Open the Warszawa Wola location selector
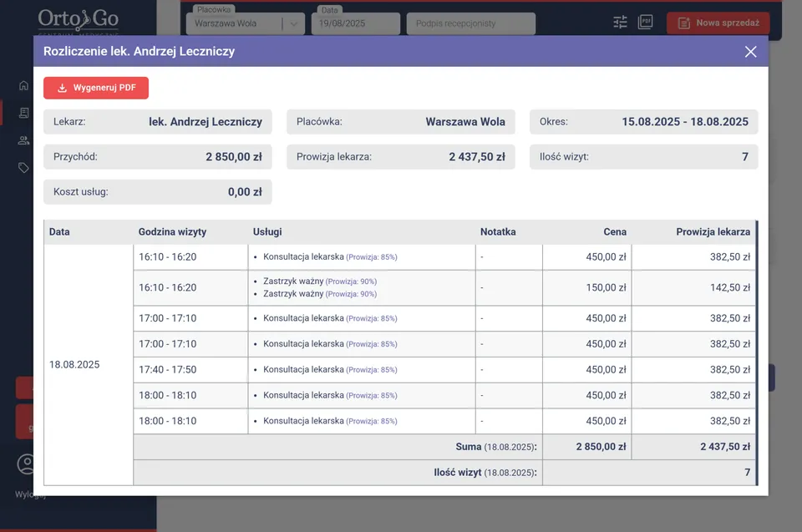The image size is (802, 532). click(234, 24)
